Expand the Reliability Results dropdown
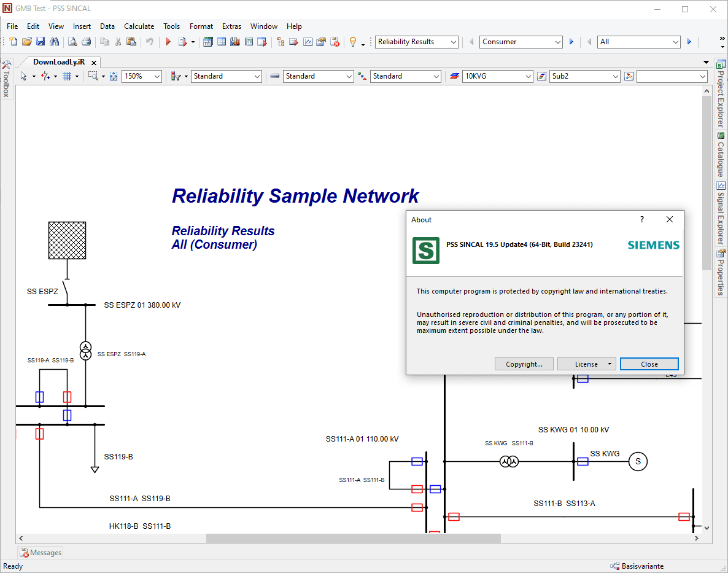This screenshot has height=573, width=728. [x=454, y=42]
